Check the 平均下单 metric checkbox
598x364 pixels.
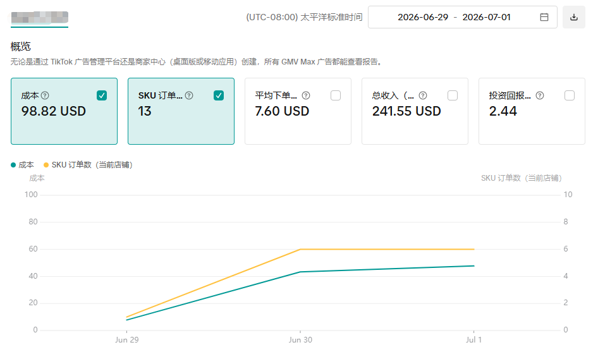pos(336,95)
